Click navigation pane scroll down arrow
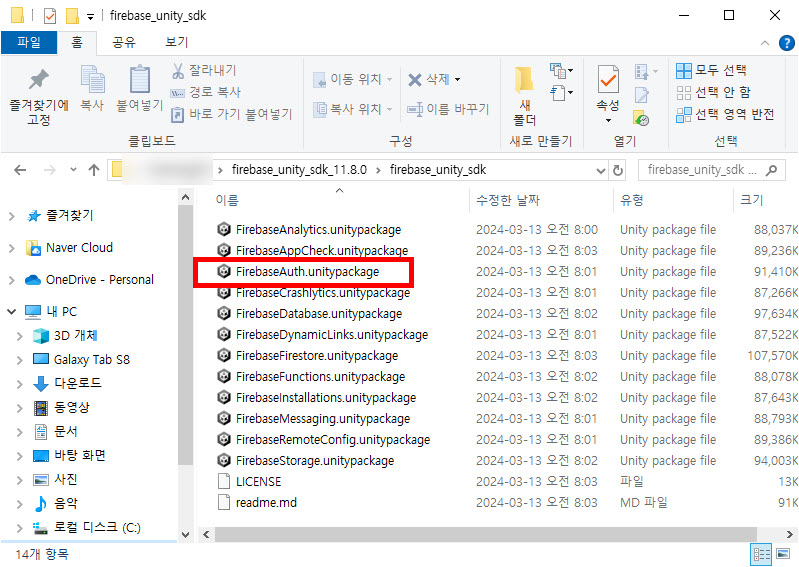This screenshot has height=567, width=799. (185, 534)
